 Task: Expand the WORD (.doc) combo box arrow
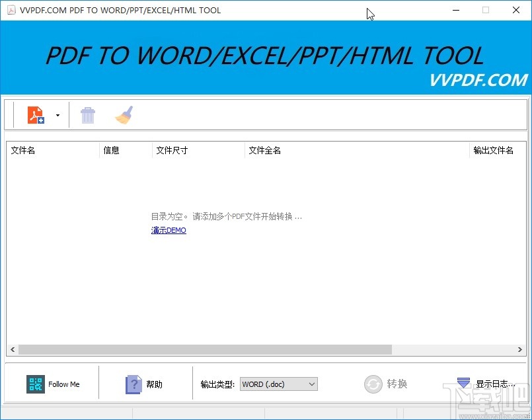coord(312,384)
